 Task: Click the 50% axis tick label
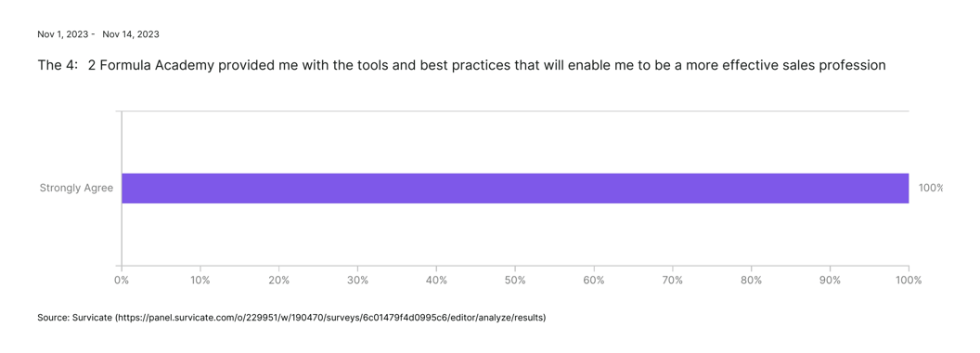coord(515,281)
